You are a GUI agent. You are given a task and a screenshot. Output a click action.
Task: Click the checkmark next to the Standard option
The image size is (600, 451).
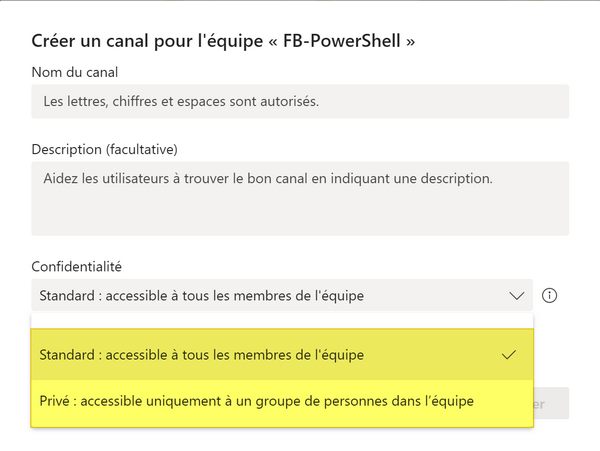[x=509, y=355]
